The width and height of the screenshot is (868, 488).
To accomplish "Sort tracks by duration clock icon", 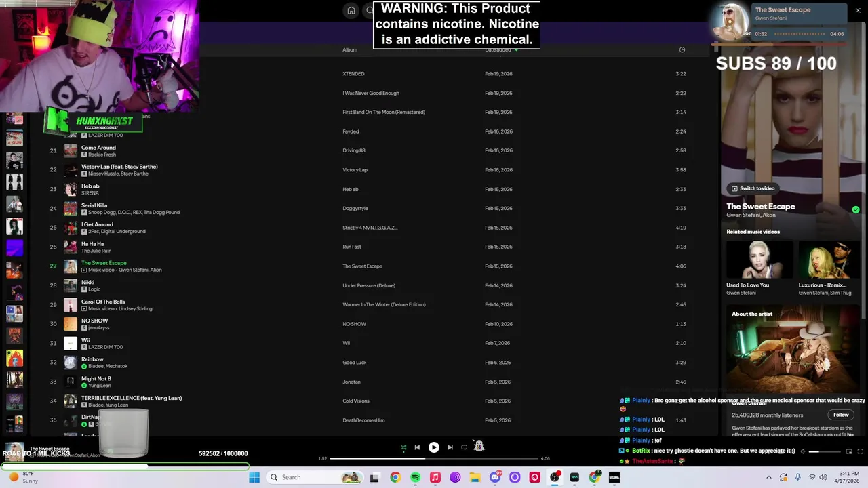I will tap(682, 49).
